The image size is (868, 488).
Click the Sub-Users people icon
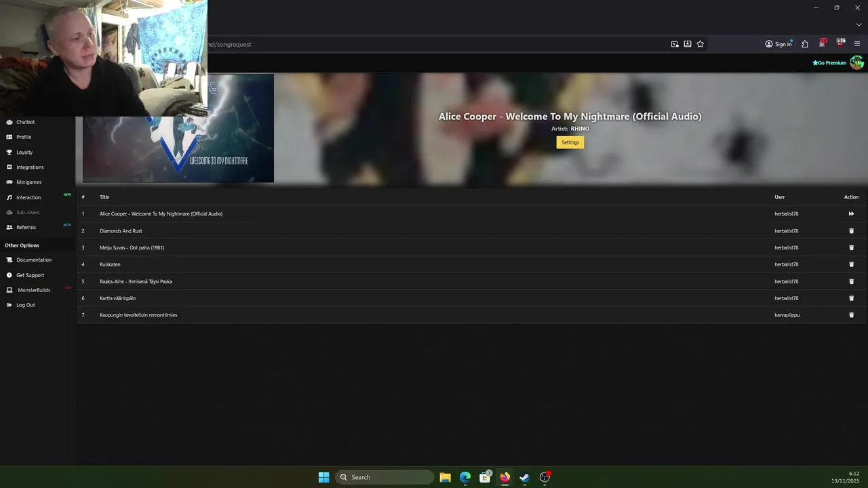(x=9, y=212)
